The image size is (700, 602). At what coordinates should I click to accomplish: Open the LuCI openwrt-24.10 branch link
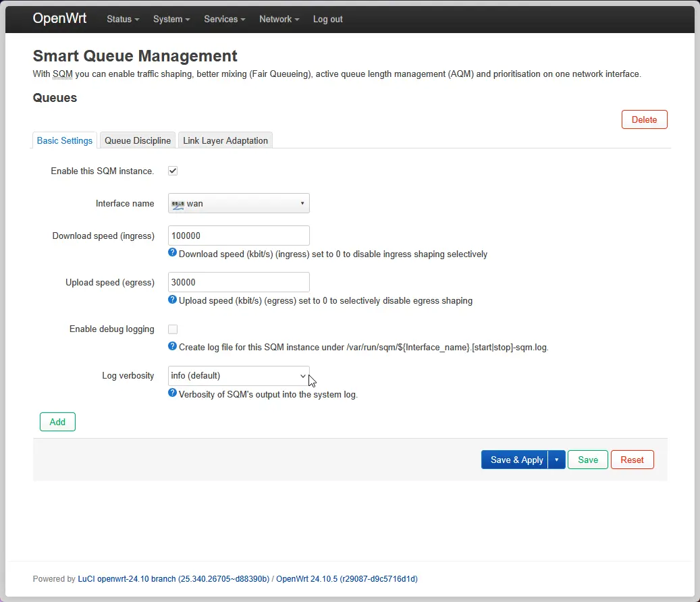click(x=173, y=579)
